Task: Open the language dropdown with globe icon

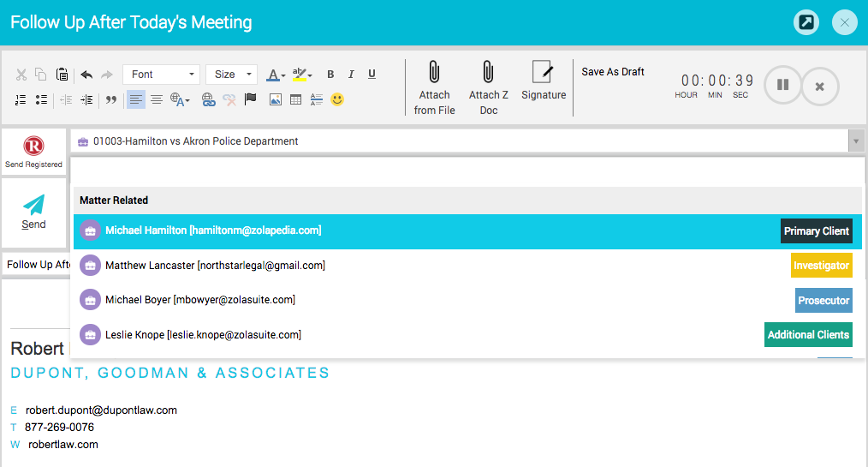Action: pyautogui.click(x=180, y=99)
